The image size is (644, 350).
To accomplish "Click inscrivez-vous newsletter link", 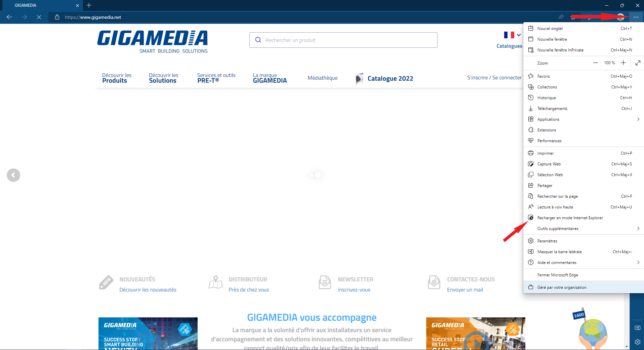I will click(x=354, y=290).
